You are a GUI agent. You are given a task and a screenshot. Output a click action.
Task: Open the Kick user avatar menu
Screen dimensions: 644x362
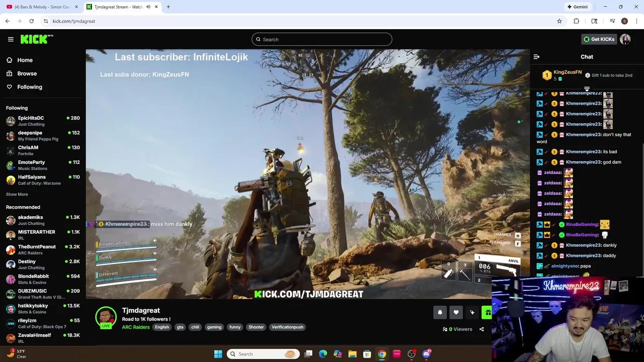[625, 39]
